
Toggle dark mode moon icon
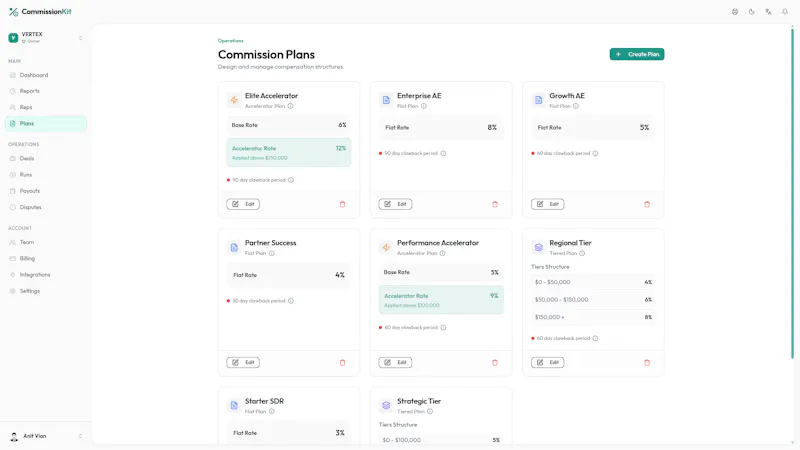[752, 12]
